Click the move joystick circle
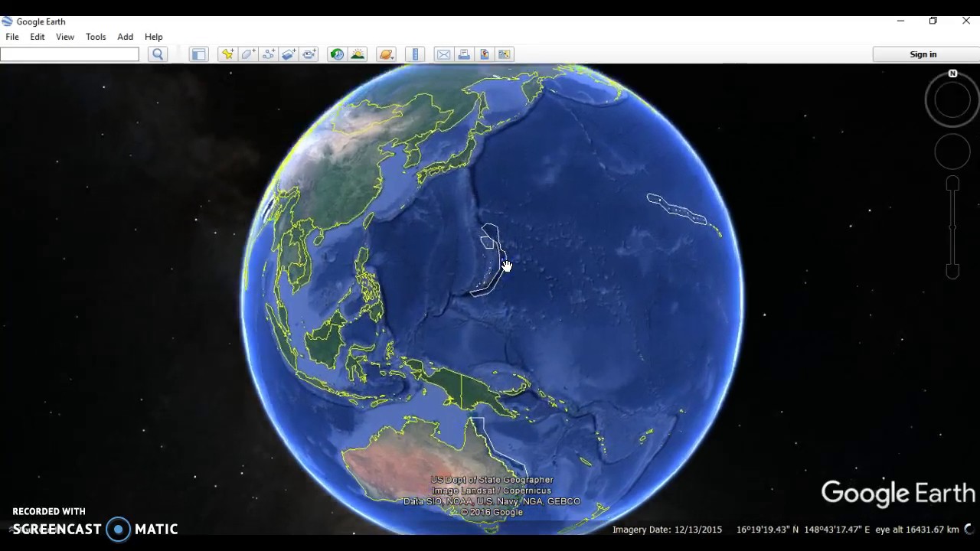 (952, 152)
